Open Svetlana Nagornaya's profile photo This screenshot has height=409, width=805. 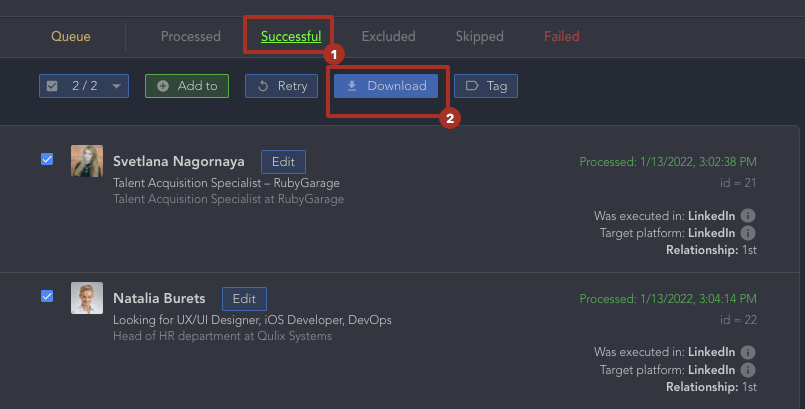[87, 161]
